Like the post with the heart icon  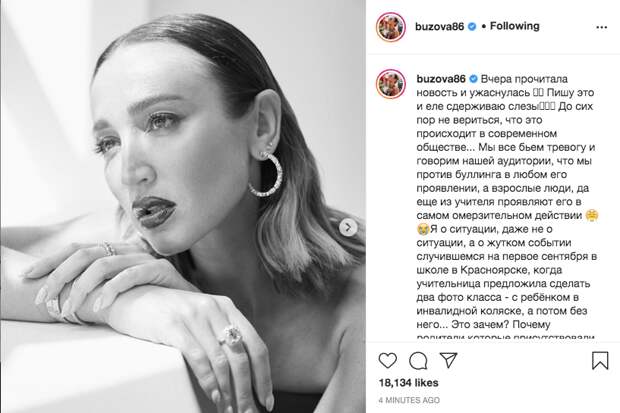388,360
